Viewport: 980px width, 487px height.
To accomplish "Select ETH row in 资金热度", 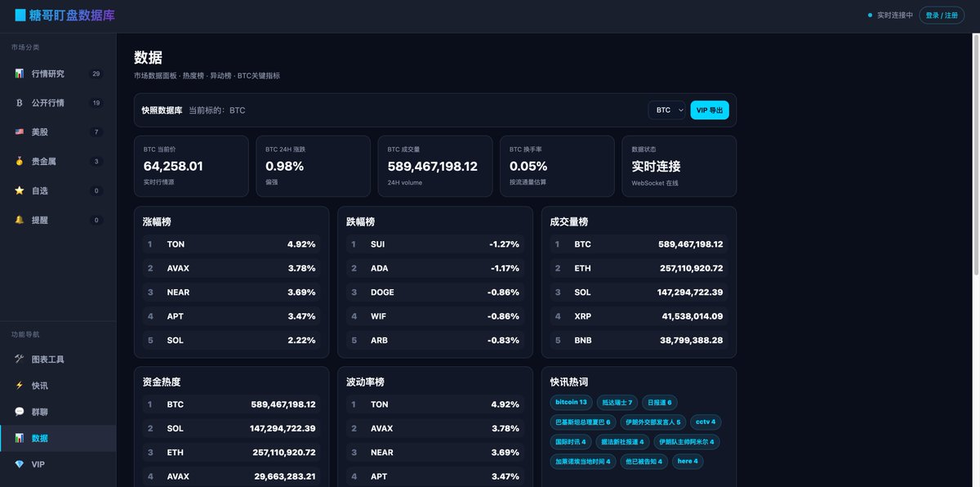I will (231, 452).
